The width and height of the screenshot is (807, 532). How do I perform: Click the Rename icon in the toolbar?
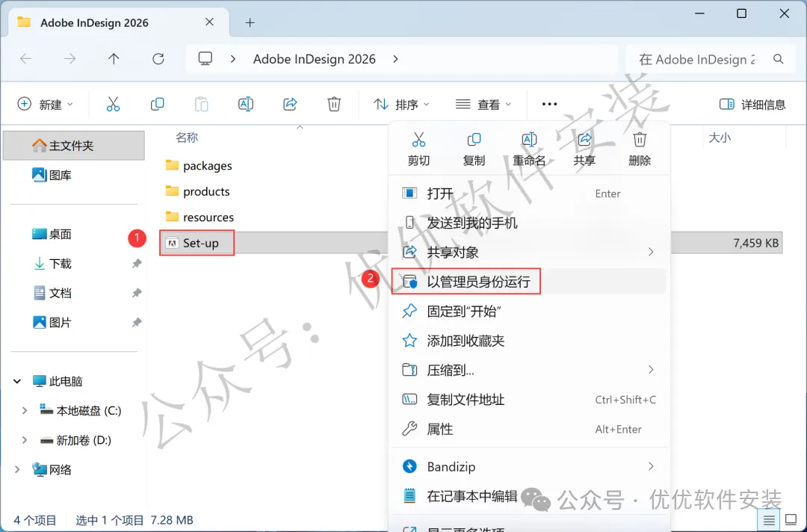tap(246, 105)
